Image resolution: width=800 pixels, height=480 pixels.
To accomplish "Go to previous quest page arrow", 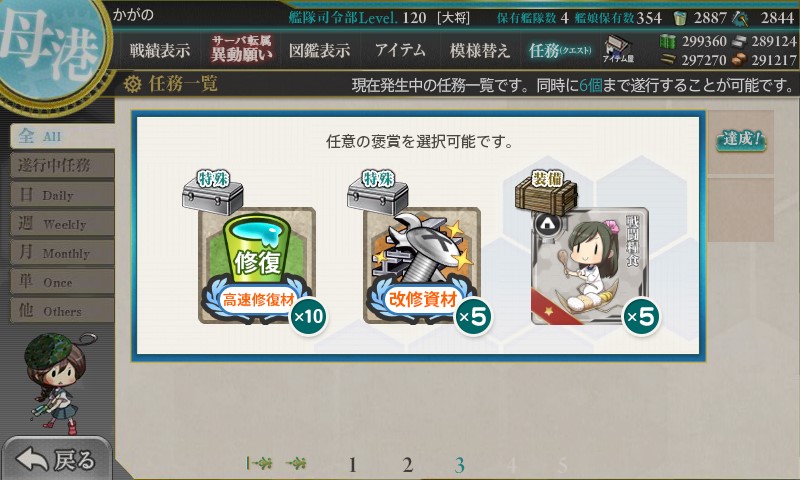I will [296, 463].
